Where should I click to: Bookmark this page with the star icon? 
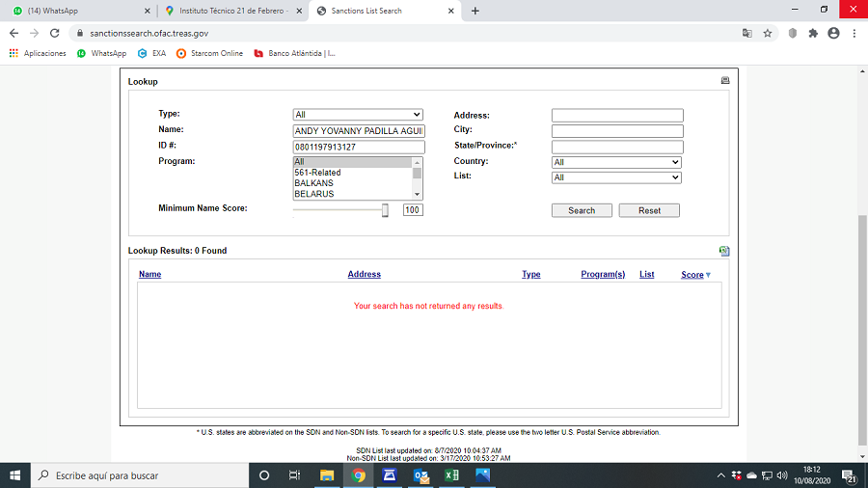tap(768, 33)
